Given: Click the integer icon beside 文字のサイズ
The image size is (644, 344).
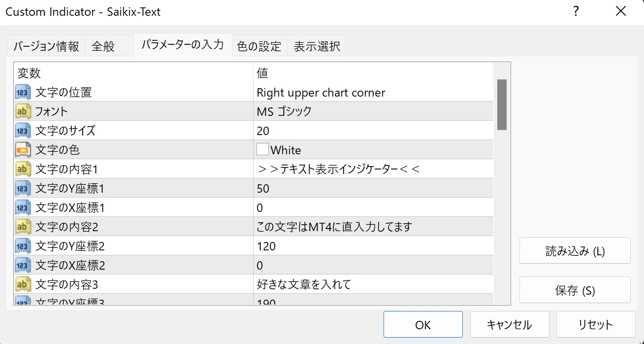Looking at the screenshot, I should coord(23,131).
